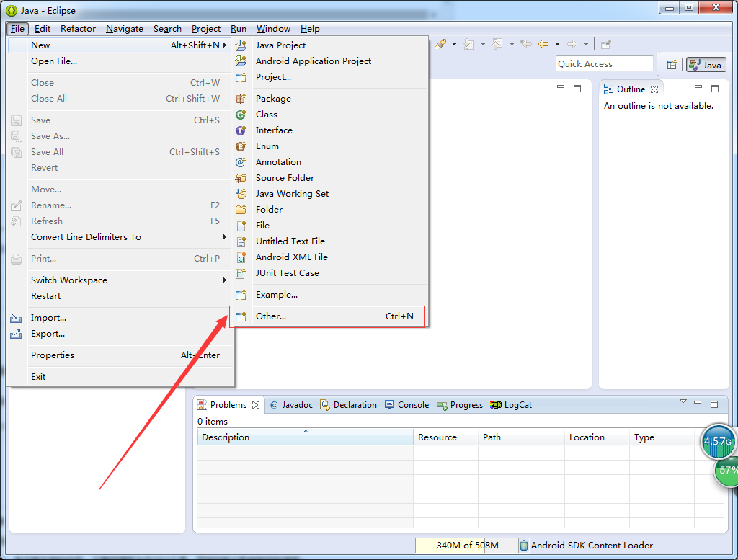
Task: Click the Next Annotation toolbar icon
Action: pos(468,44)
